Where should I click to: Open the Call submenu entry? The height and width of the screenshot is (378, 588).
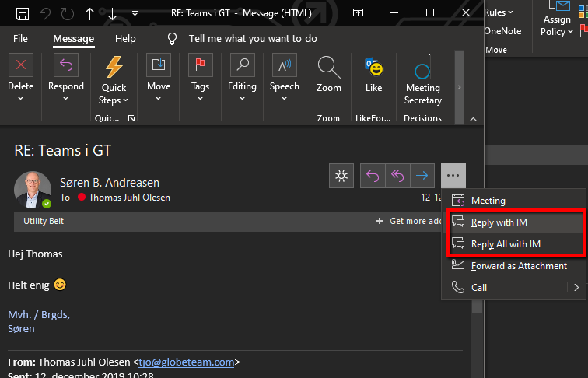(513, 288)
